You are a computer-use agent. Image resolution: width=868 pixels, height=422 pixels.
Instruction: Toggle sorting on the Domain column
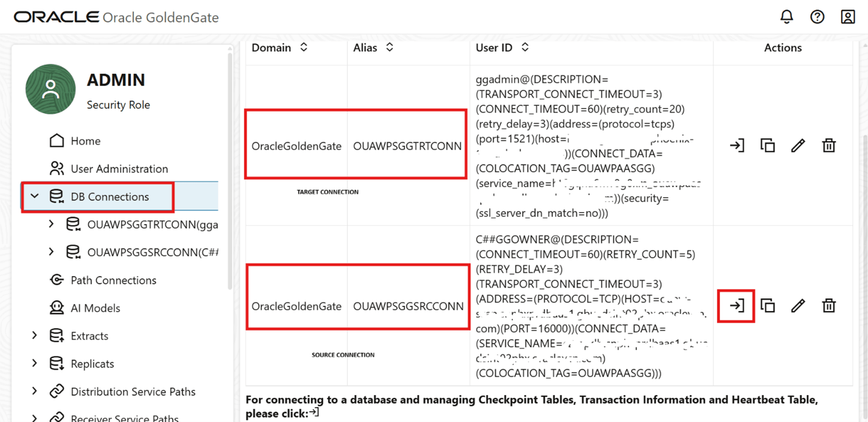pyautogui.click(x=306, y=48)
